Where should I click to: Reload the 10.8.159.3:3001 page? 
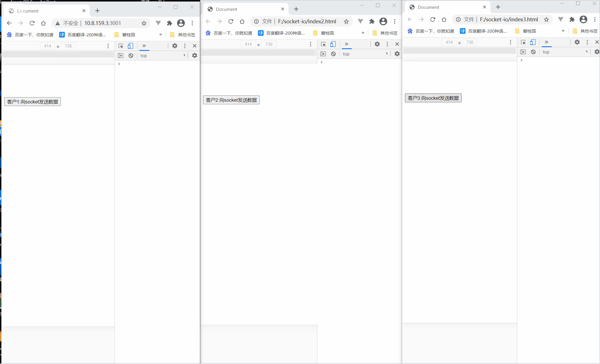[32, 23]
